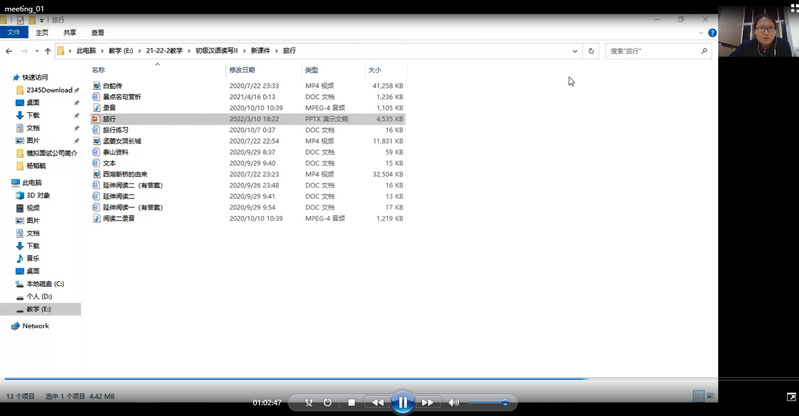Click the back arrow in Explorer
This screenshot has height=416, width=799.
click(10, 51)
